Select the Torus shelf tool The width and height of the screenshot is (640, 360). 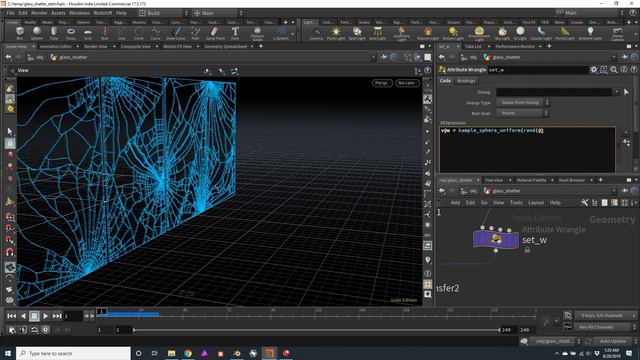pyautogui.click(x=71, y=33)
